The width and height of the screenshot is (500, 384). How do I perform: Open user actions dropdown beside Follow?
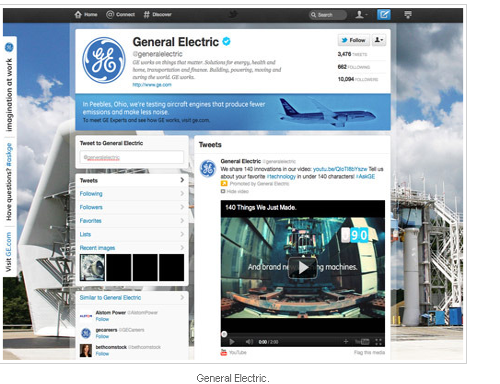pos(378,40)
